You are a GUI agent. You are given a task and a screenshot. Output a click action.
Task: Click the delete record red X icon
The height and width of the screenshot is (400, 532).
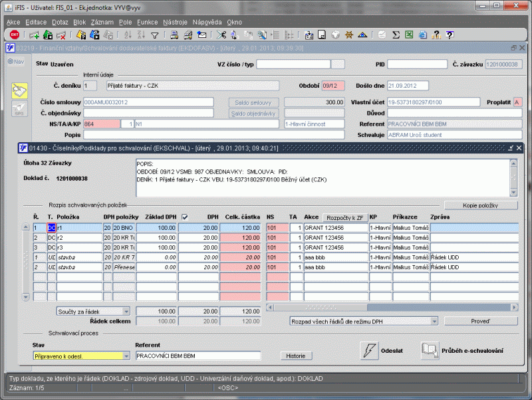click(x=61, y=35)
